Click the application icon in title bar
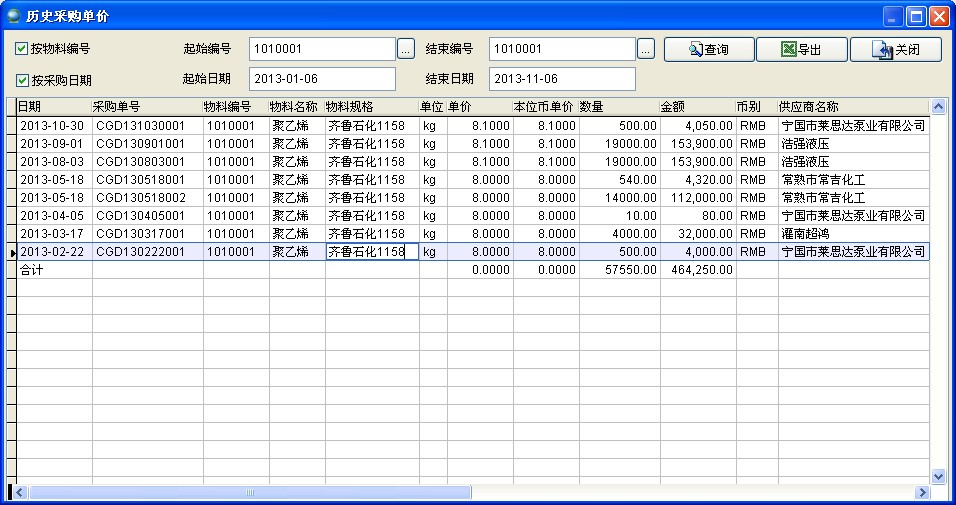This screenshot has width=956, height=505. [13, 16]
